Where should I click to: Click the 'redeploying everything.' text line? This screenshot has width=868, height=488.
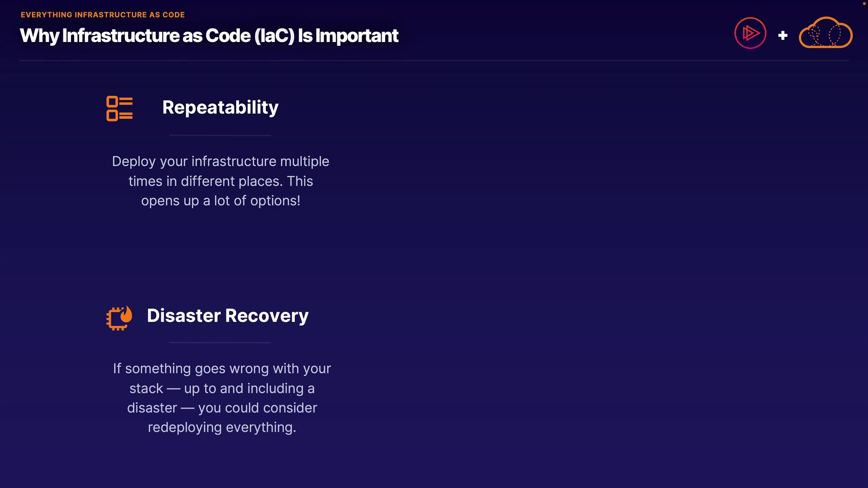[x=222, y=427]
